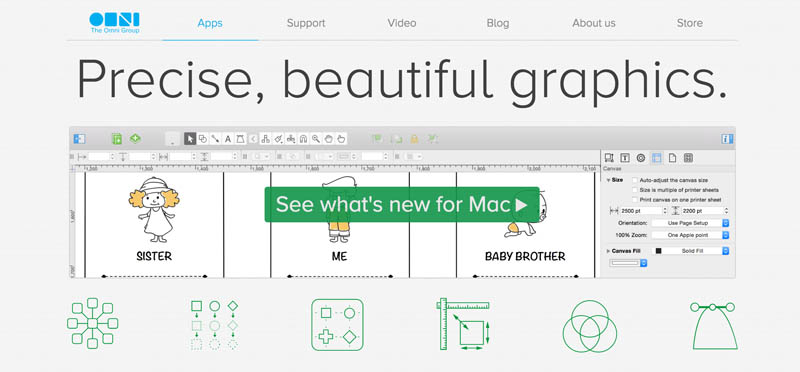The height and width of the screenshot is (372, 800).
Task: Click the ME label on canvas
Action: tap(339, 256)
